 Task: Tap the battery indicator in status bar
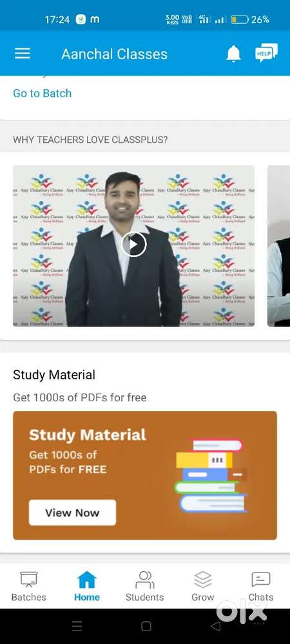(240, 19)
